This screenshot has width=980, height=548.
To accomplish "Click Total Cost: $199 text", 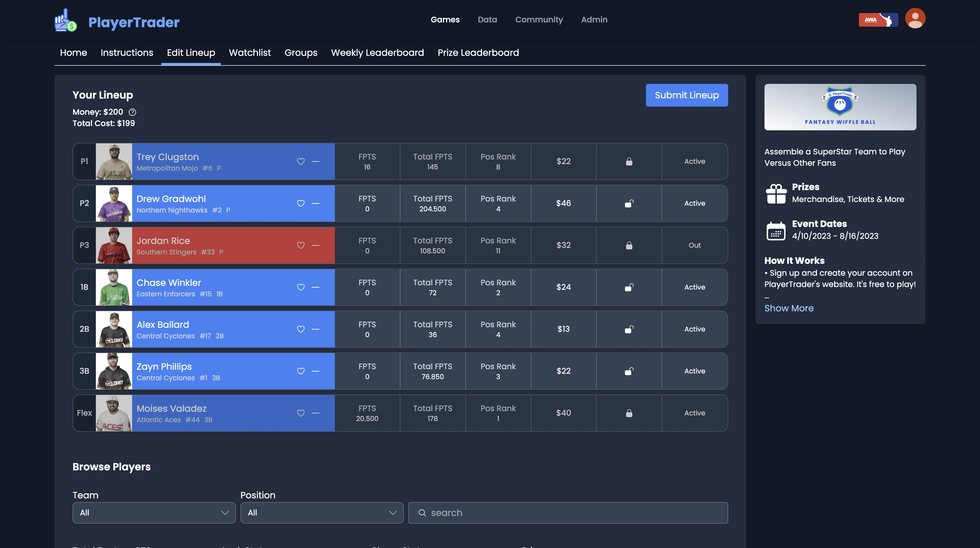I will click(104, 124).
